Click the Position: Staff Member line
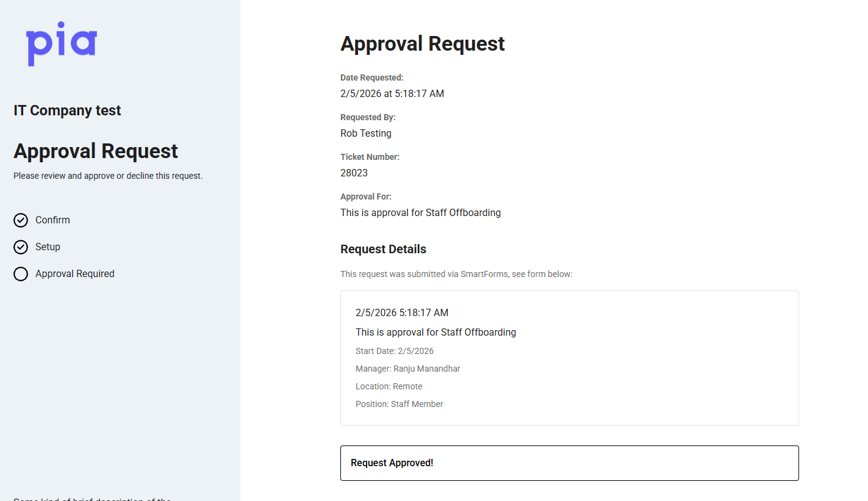Screen dimensions: 868x501 click(x=399, y=405)
